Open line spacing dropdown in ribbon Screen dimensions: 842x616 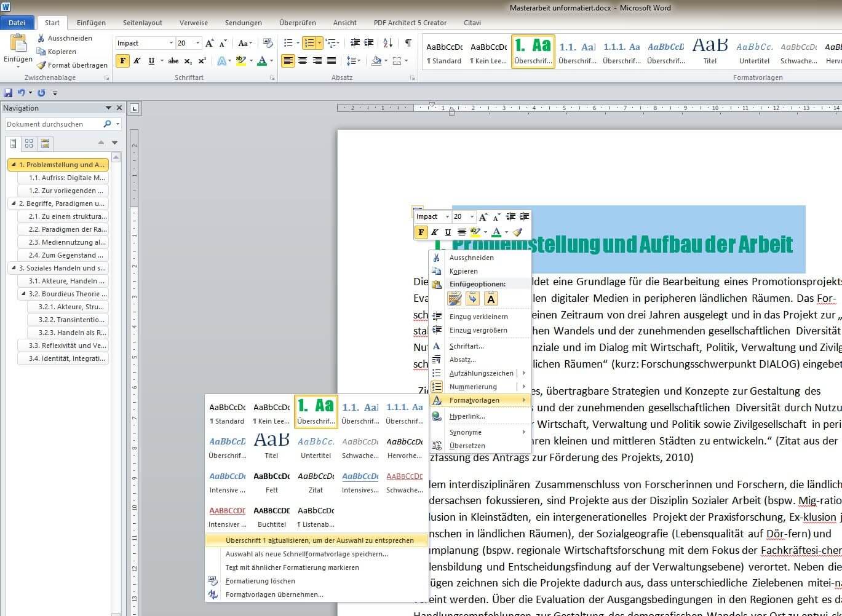(354, 61)
